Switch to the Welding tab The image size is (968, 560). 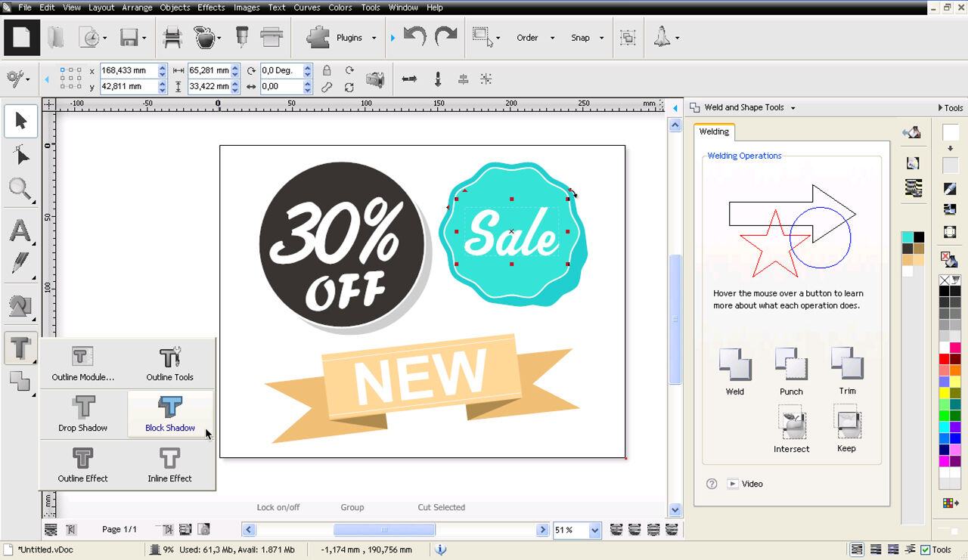[x=714, y=131]
